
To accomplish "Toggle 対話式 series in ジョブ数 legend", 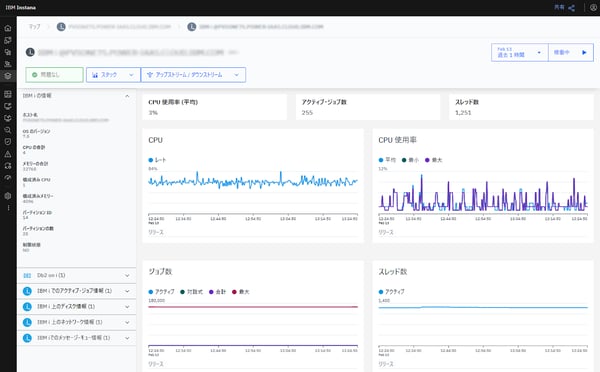I will [x=192, y=292].
